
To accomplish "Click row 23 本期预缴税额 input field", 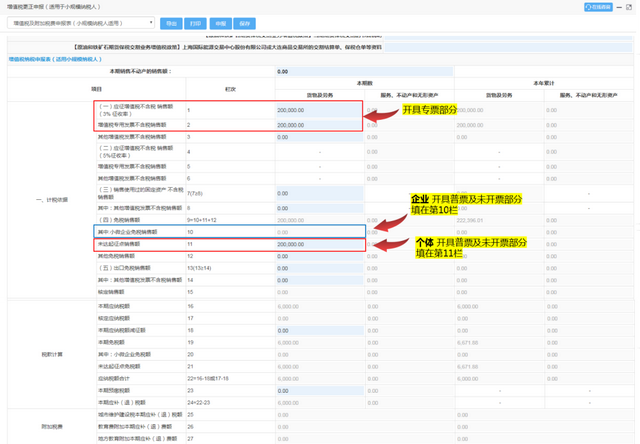I will coord(319,391).
